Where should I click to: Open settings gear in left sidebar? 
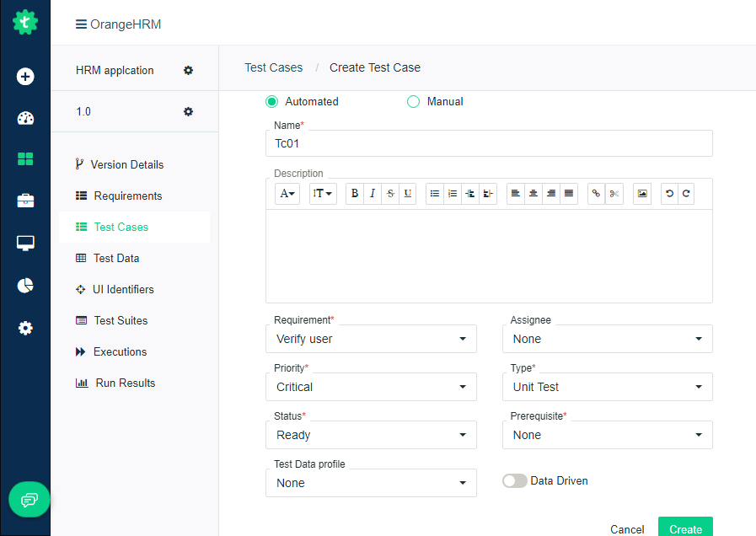click(25, 328)
